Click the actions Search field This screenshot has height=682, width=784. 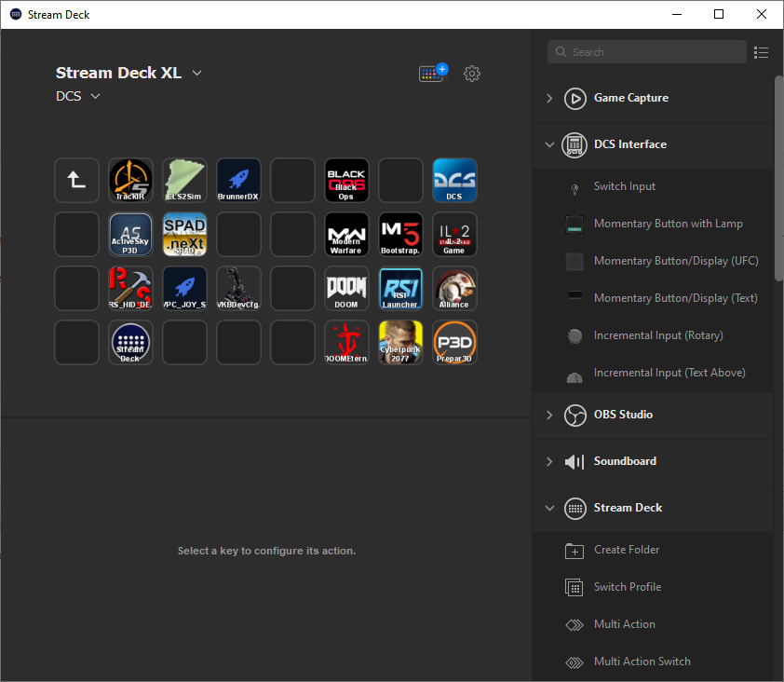pos(646,52)
